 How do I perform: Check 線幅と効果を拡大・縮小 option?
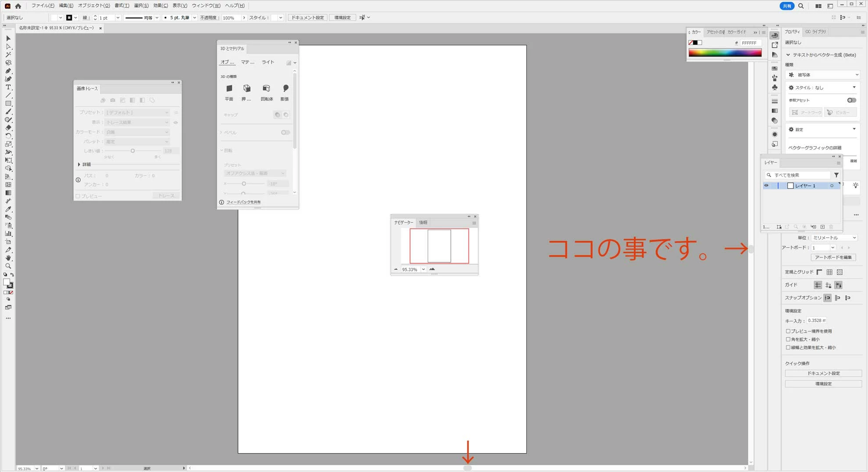pyautogui.click(x=788, y=348)
